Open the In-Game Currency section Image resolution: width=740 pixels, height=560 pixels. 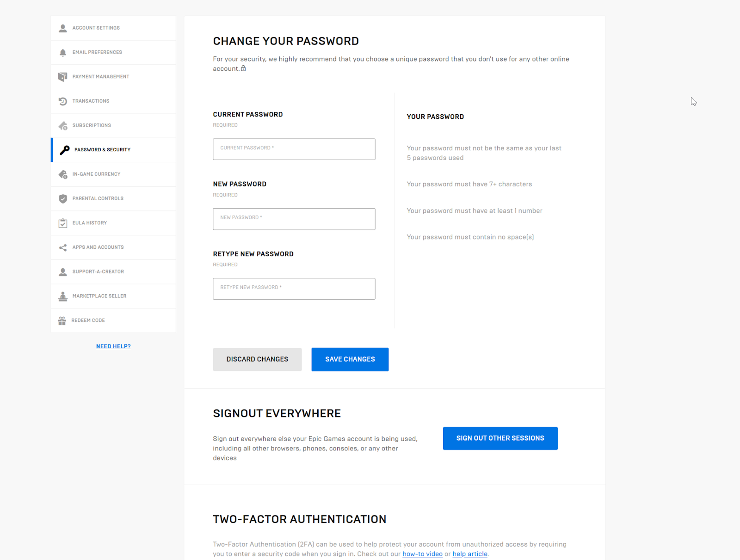click(96, 174)
